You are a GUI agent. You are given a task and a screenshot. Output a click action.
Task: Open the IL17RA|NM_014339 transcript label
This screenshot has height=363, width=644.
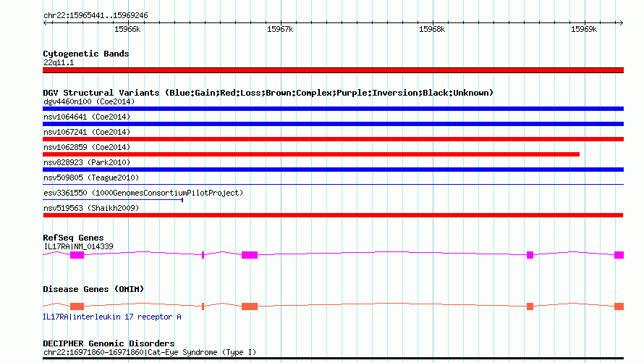(78, 246)
